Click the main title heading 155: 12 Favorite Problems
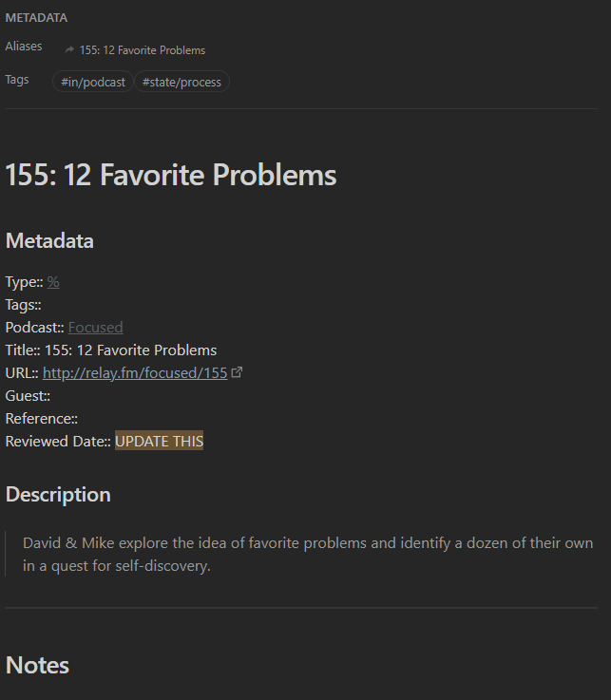 coord(171,175)
